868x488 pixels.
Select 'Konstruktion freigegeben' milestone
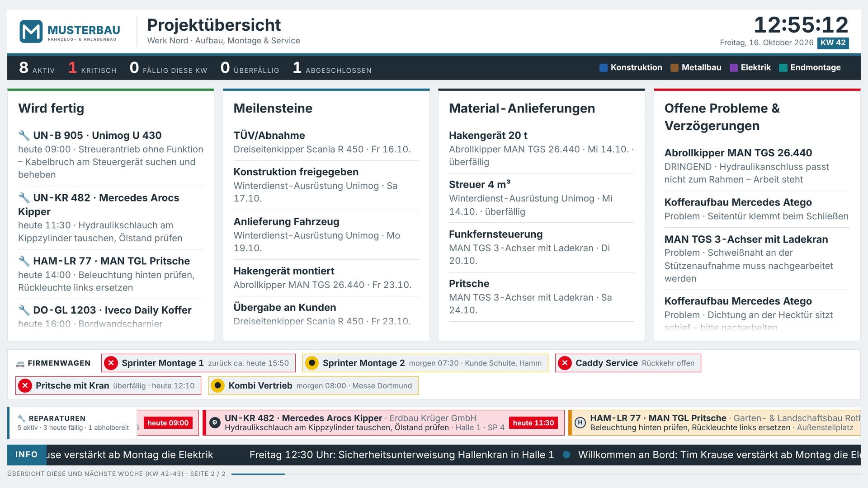[326, 185]
